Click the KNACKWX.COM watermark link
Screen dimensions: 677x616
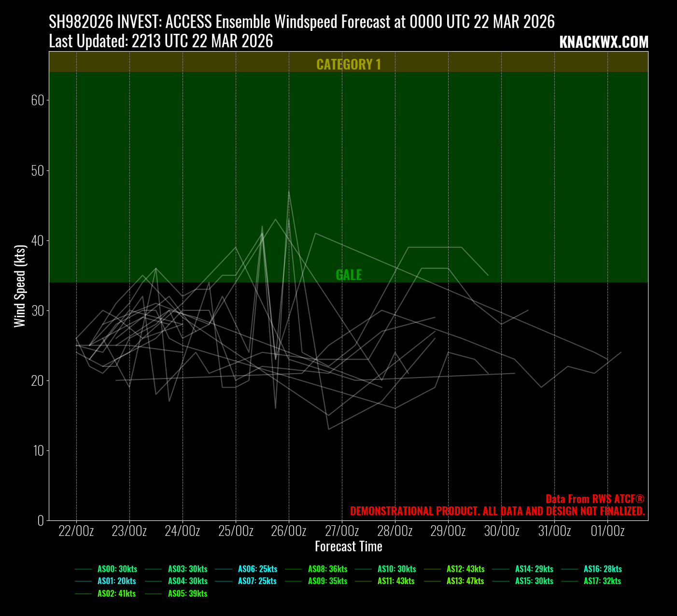pyautogui.click(x=604, y=42)
